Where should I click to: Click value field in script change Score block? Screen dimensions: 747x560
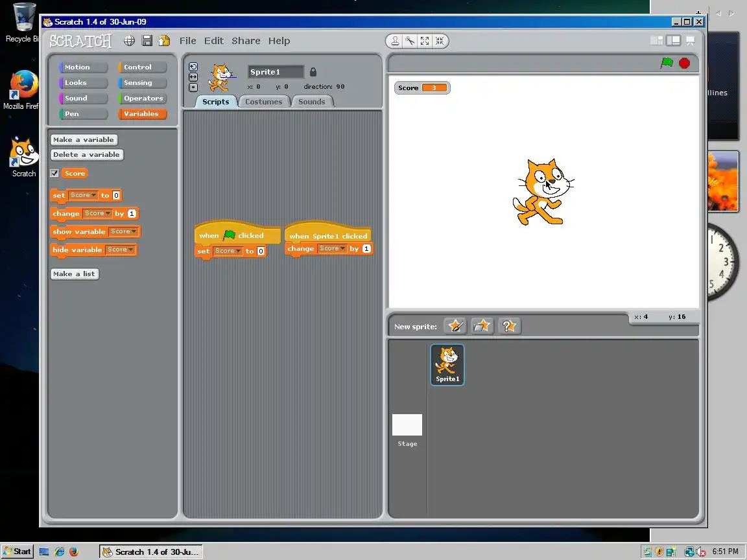pyautogui.click(x=366, y=249)
